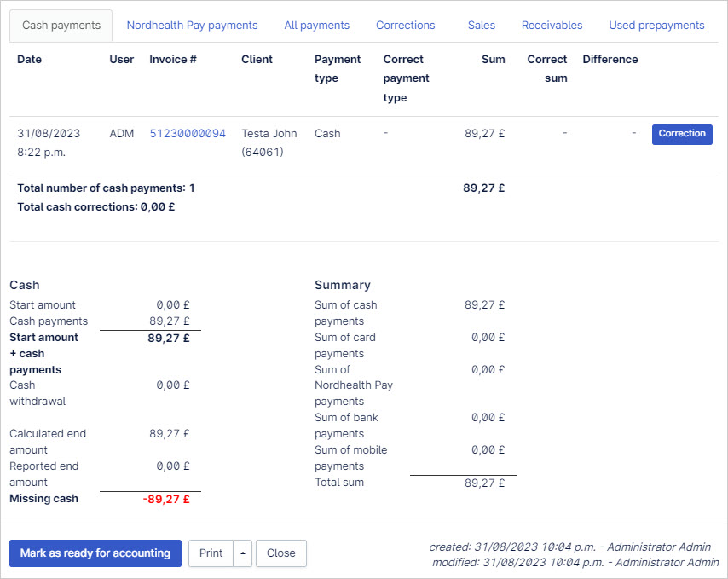Click the Payment type column header
The image size is (728, 579).
[x=338, y=69]
